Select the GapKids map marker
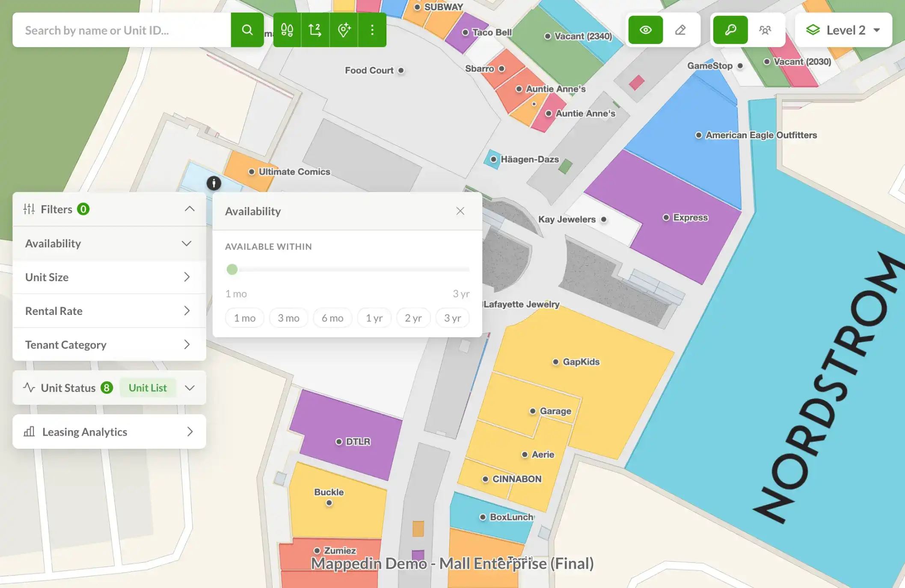Image resolution: width=905 pixels, height=588 pixels. click(x=556, y=362)
